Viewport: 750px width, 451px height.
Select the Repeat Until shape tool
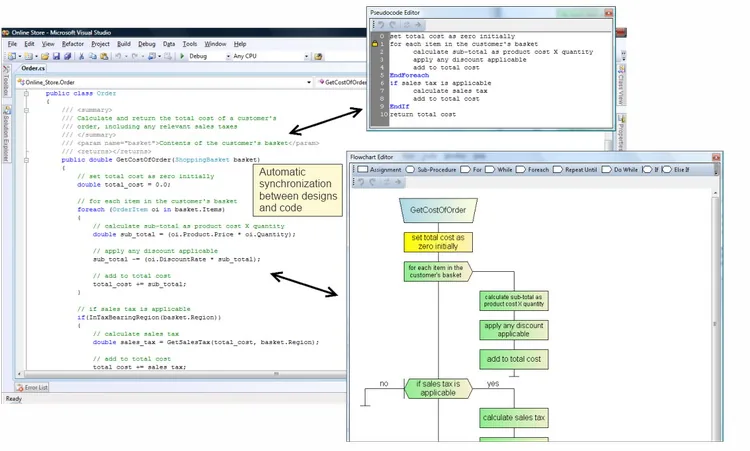(575, 170)
